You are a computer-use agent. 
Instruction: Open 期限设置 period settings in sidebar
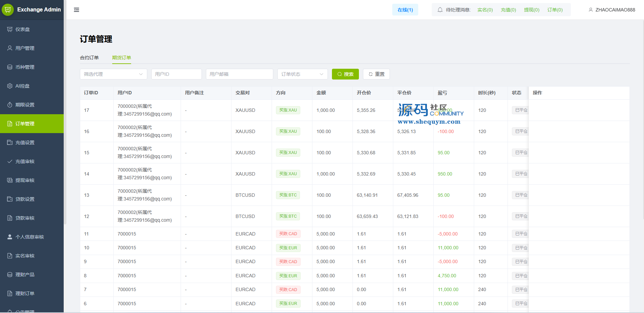25,105
